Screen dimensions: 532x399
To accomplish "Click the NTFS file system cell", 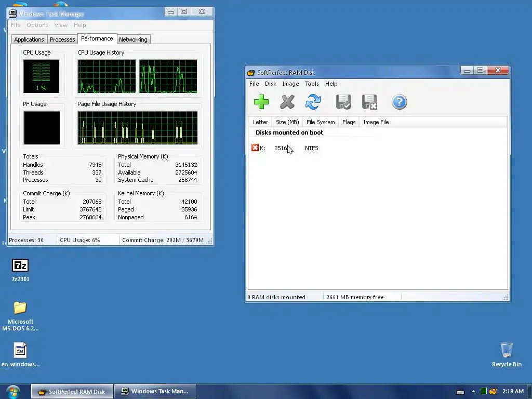I will [x=312, y=148].
